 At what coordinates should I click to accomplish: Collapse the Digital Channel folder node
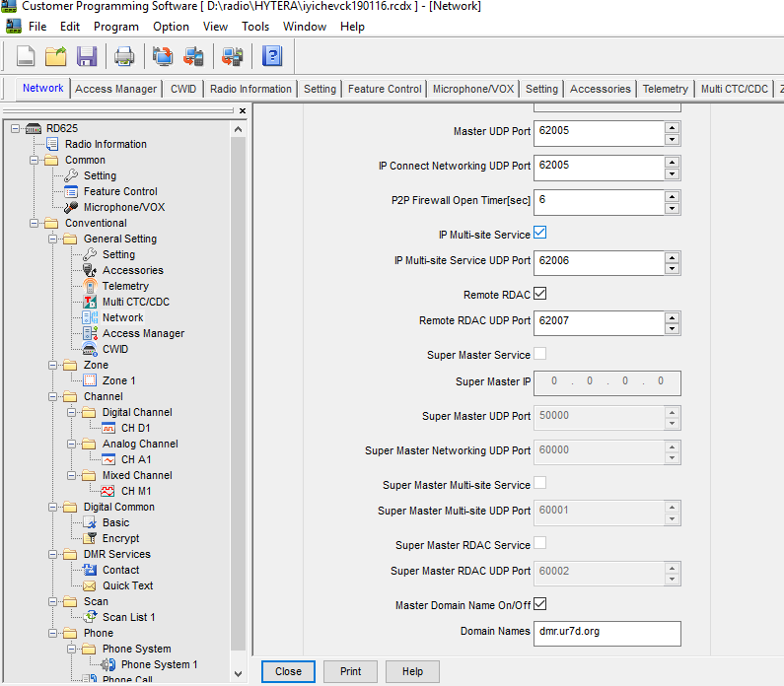click(70, 412)
